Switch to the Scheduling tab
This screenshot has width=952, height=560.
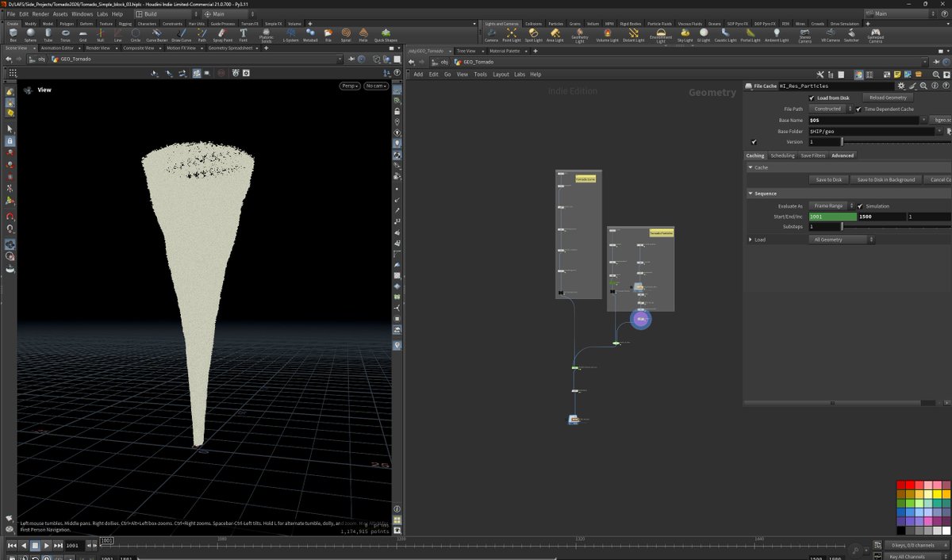click(782, 155)
